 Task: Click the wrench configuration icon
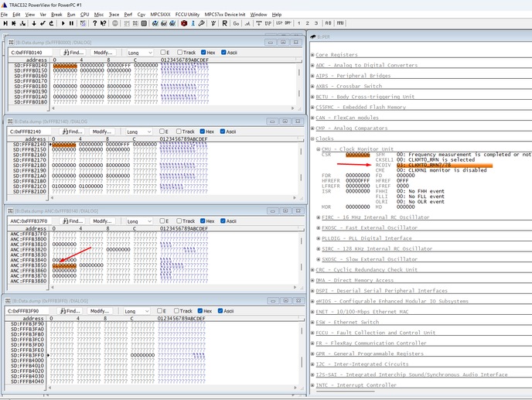pyautogui.click(x=201, y=23)
